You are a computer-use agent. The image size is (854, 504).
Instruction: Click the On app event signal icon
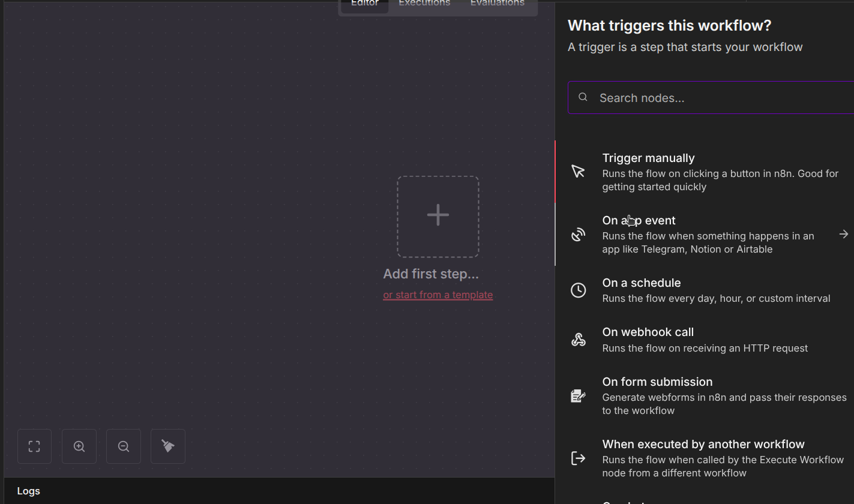click(578, 234)
